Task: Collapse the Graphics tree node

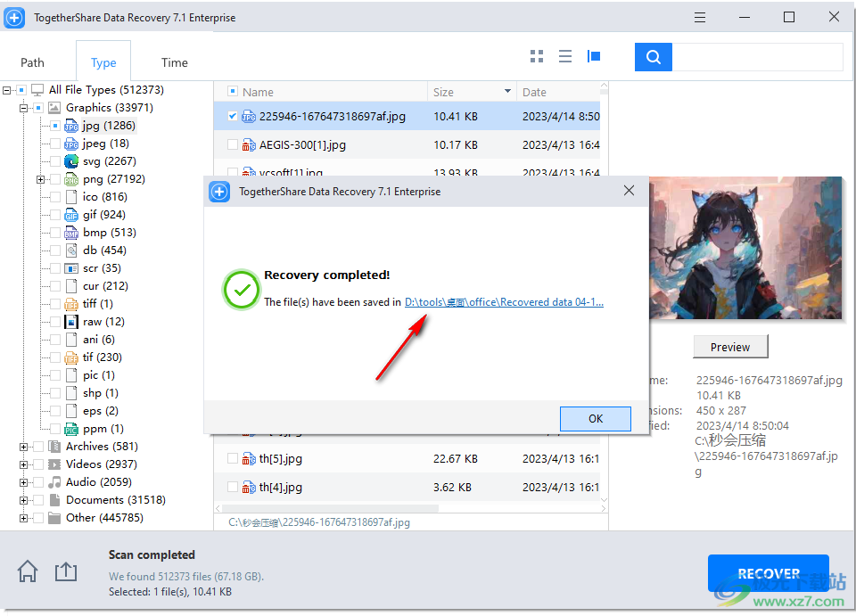Action: coord(23,108)
